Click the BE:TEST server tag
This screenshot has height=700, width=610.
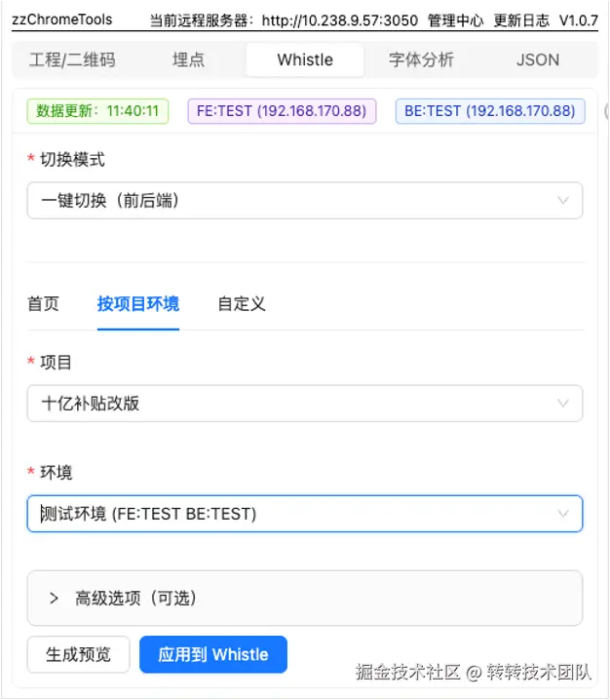click(x=489, y=110)
